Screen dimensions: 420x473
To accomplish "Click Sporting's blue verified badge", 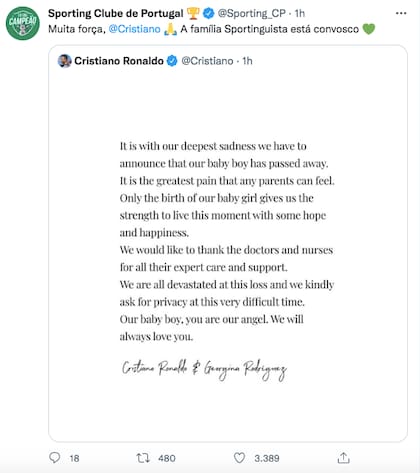I will pos(209,13).
